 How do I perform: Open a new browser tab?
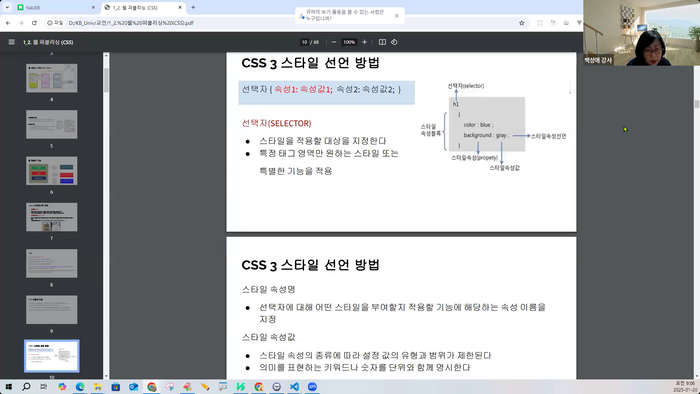(x=193, y=7)
